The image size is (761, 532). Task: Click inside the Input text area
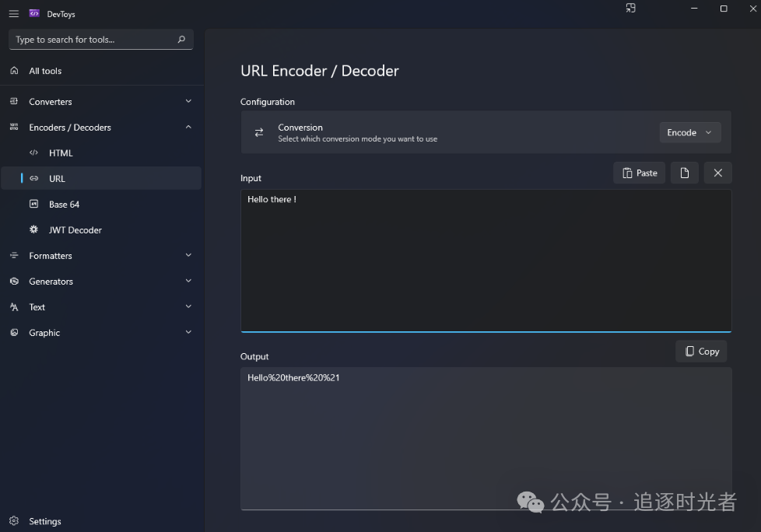[x=486, y=261]
